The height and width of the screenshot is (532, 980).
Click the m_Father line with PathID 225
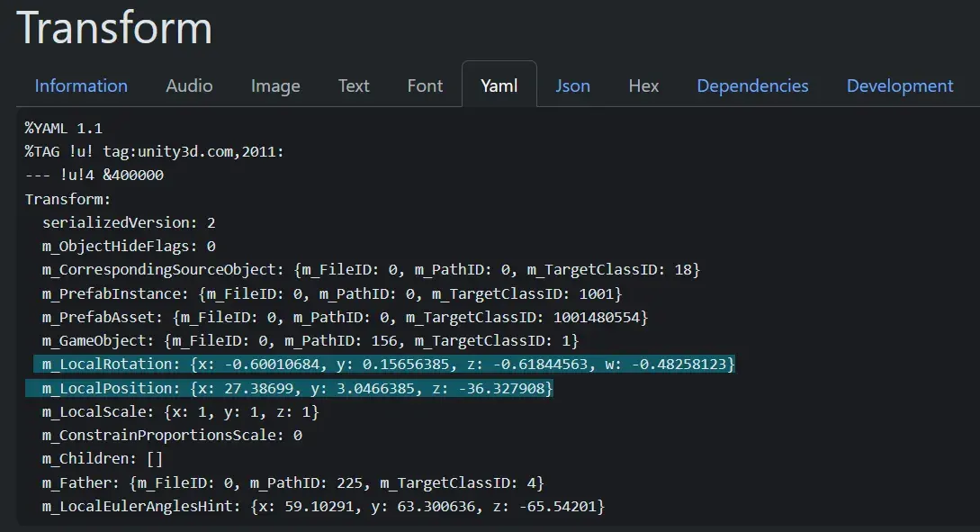[292, 483]
